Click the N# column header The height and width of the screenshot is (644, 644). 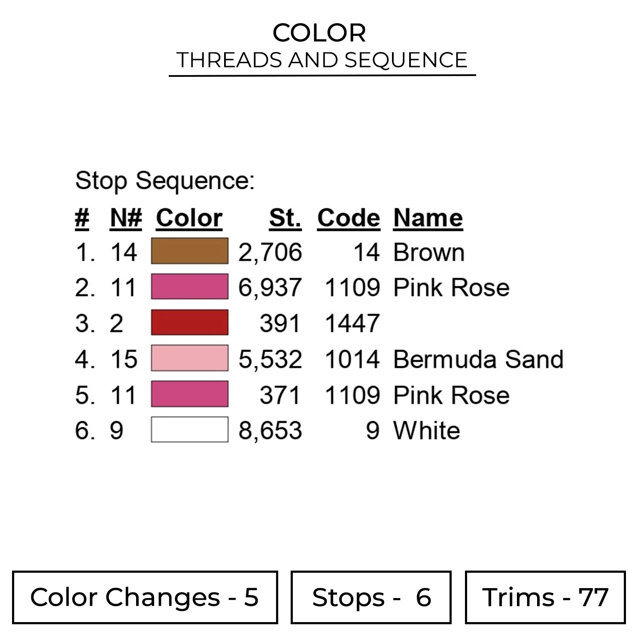coord(126,218)
